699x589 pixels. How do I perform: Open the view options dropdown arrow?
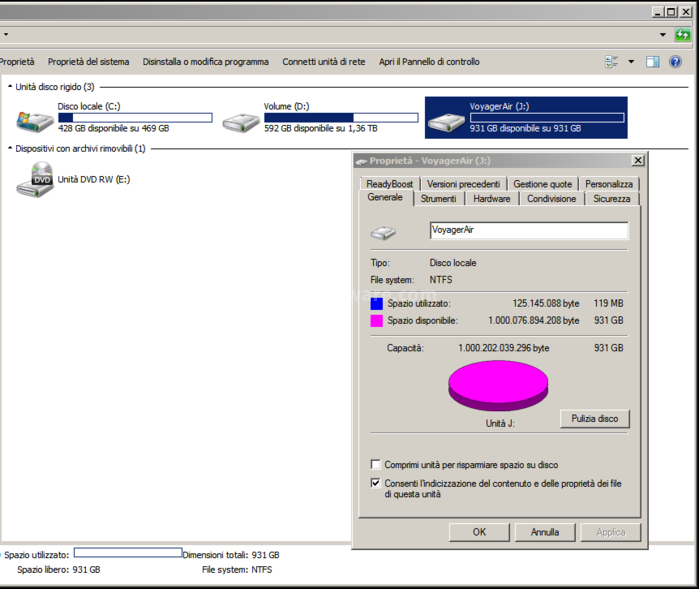click(631, 62)
